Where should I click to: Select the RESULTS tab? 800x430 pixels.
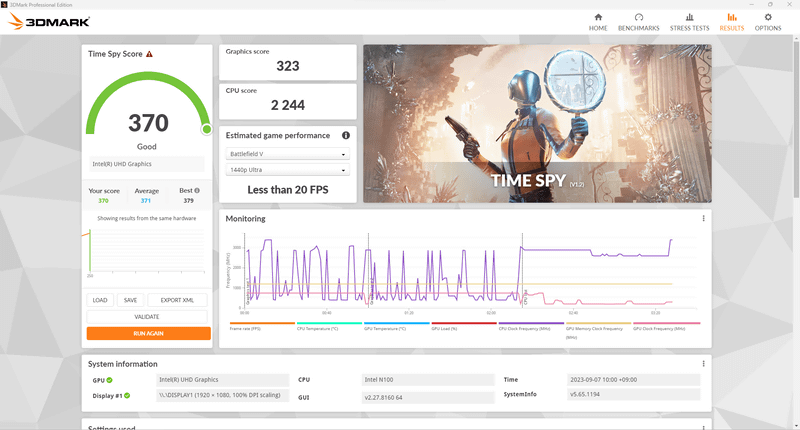pyautogui.click(x=732, y=22)
